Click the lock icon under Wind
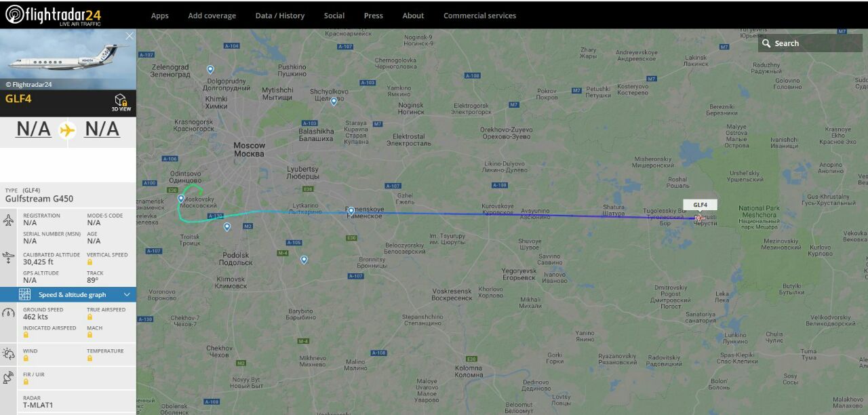Screen dimensions: 868x415 pos(26,358)
